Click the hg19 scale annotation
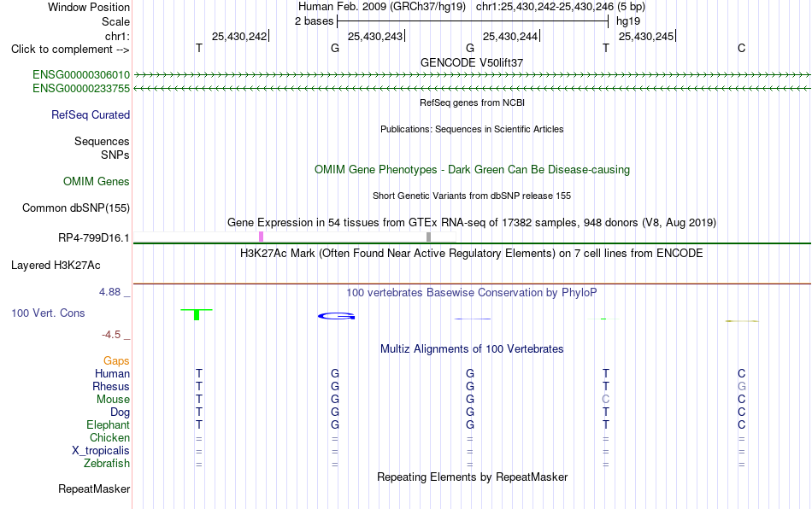Screen dimensions: 812x509 (628, 21)
